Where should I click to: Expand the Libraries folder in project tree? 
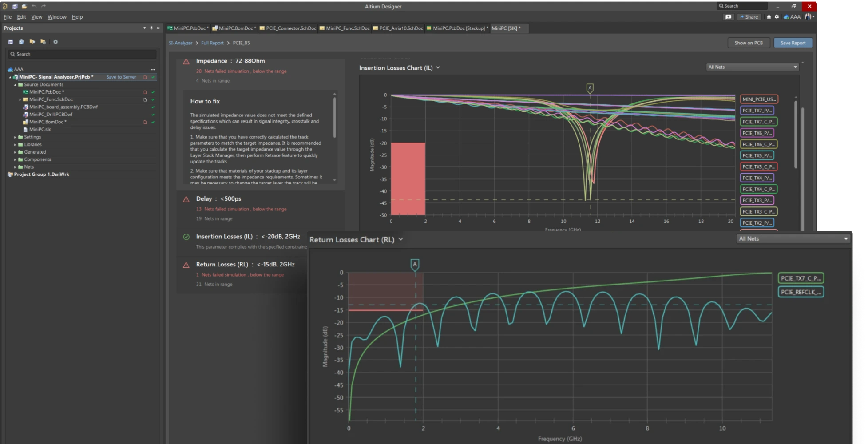[x=15, y=144]
